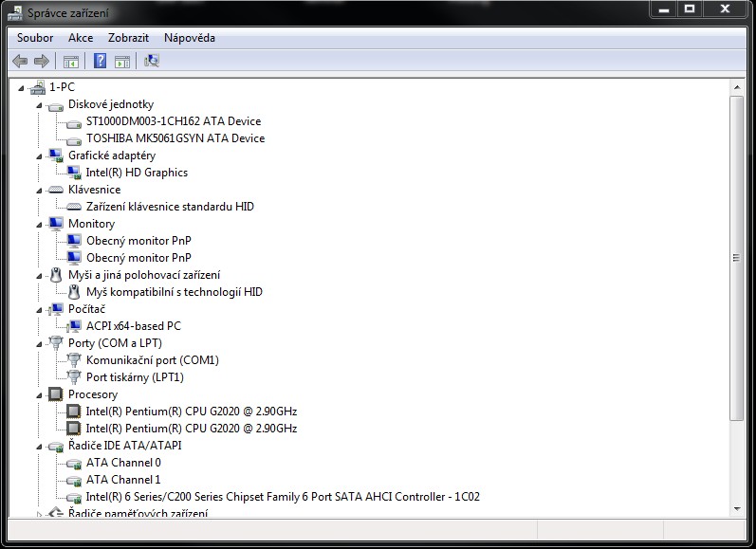Click the HID keyboard device icon

tap(74, 207)
